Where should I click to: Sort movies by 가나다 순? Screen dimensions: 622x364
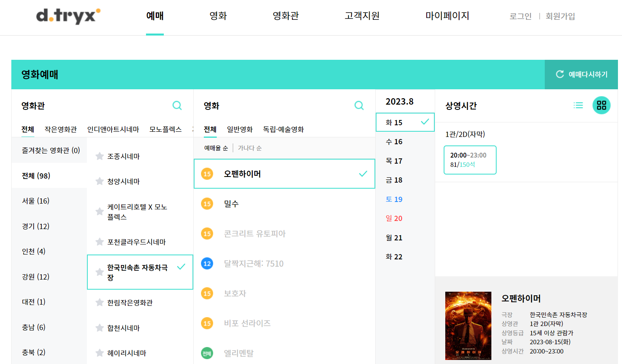pos(250,148)
